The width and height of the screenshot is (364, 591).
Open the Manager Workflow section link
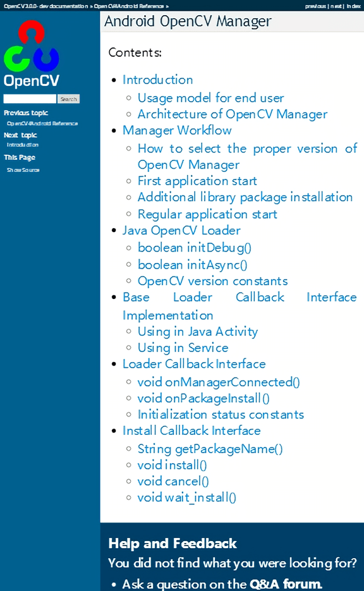coord(177,130)
